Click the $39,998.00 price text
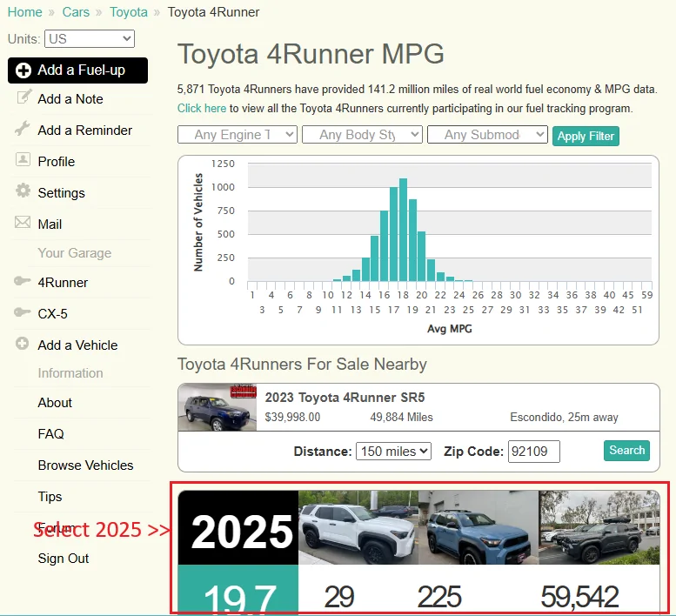This screenshot has height=616, width=676. 292,418
